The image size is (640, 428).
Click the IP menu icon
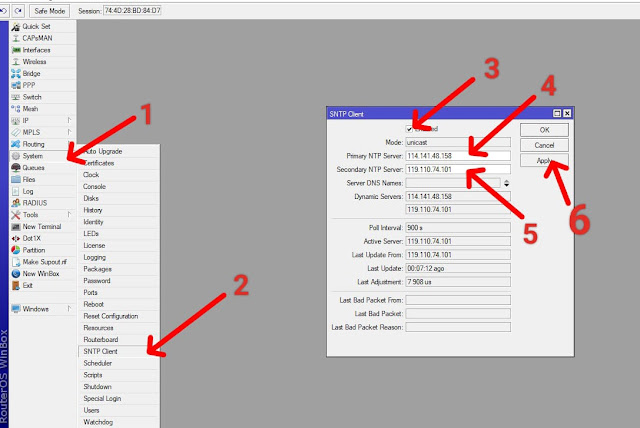(16, 121)
